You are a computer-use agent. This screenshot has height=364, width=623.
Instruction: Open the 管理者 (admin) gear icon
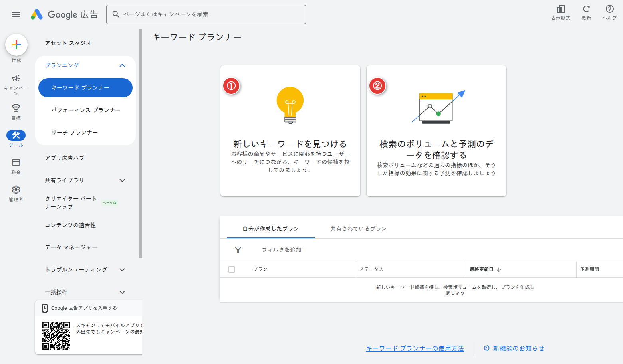(x=16, y=190)
